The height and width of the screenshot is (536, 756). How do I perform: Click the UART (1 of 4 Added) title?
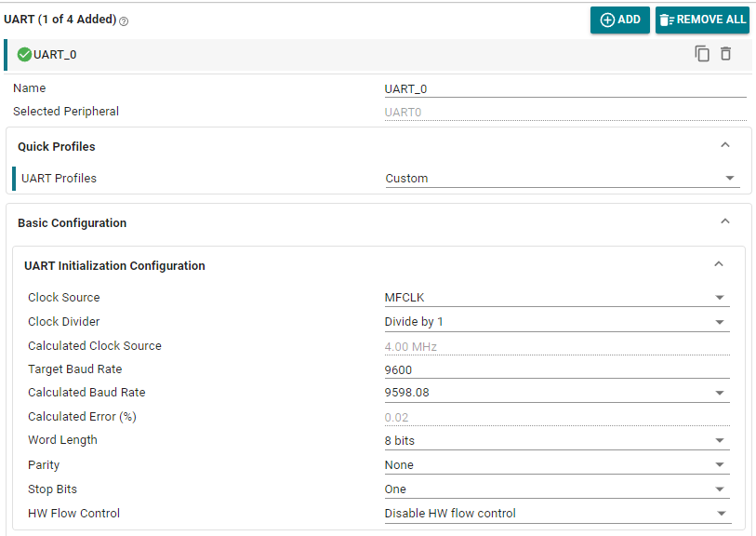(x=60, y=20)
